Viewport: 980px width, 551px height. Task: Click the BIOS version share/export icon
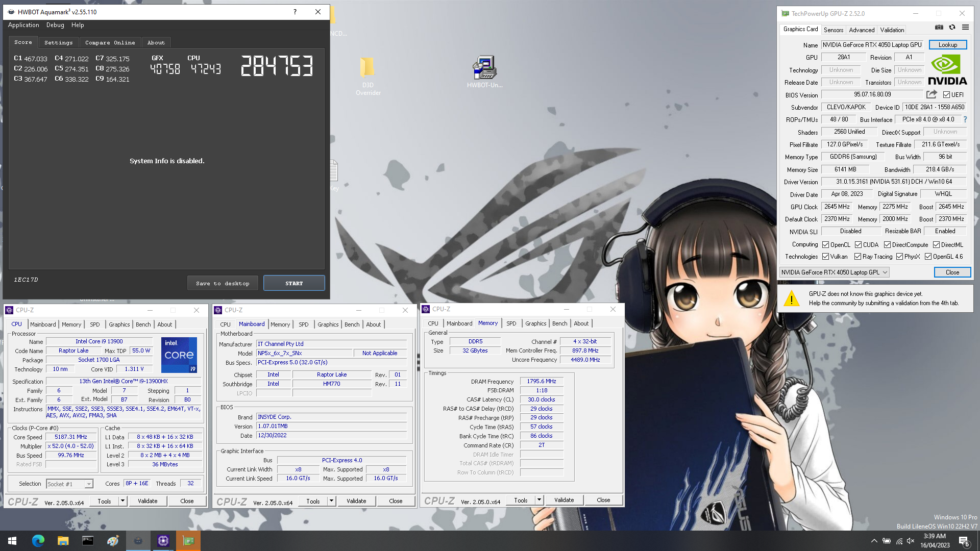932,95
